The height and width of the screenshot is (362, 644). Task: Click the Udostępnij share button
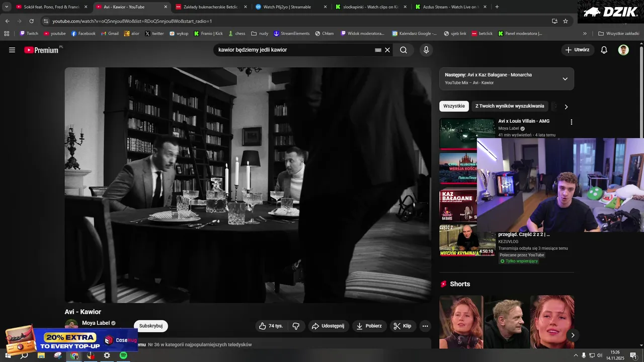tap(328, 326)
